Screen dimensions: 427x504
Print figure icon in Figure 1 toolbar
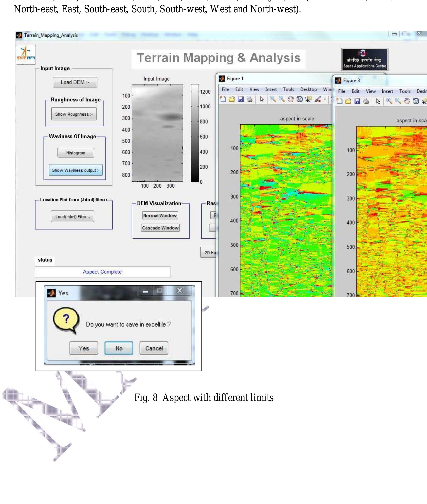coord(250,99)
